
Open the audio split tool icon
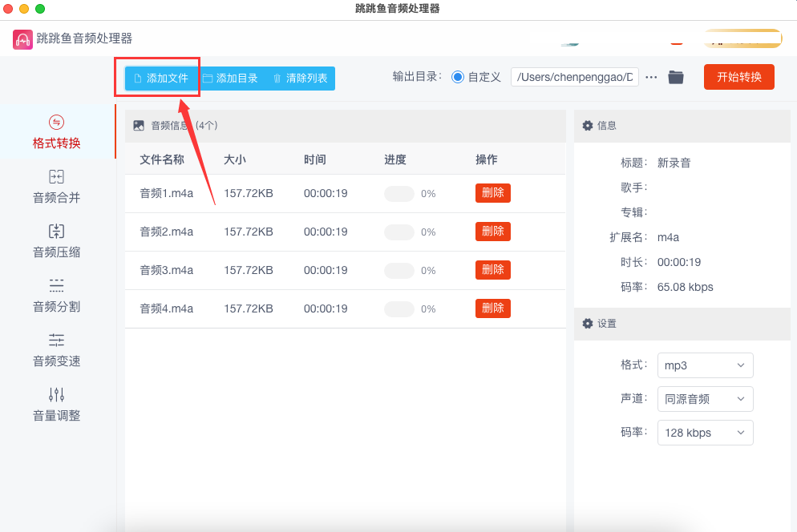[x=56, y=286]
